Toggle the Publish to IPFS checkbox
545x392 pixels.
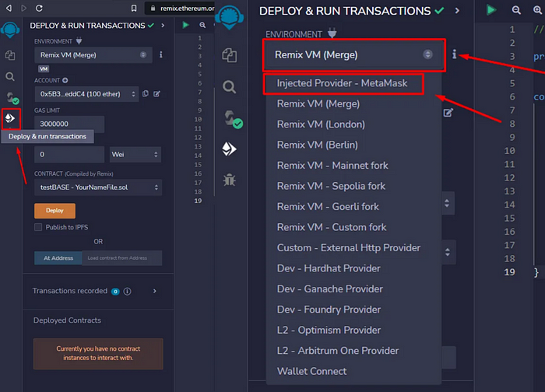point(38,227)
